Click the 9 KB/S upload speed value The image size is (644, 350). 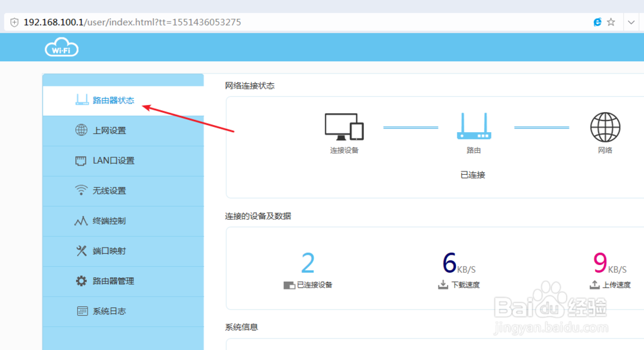coord(610,263)
